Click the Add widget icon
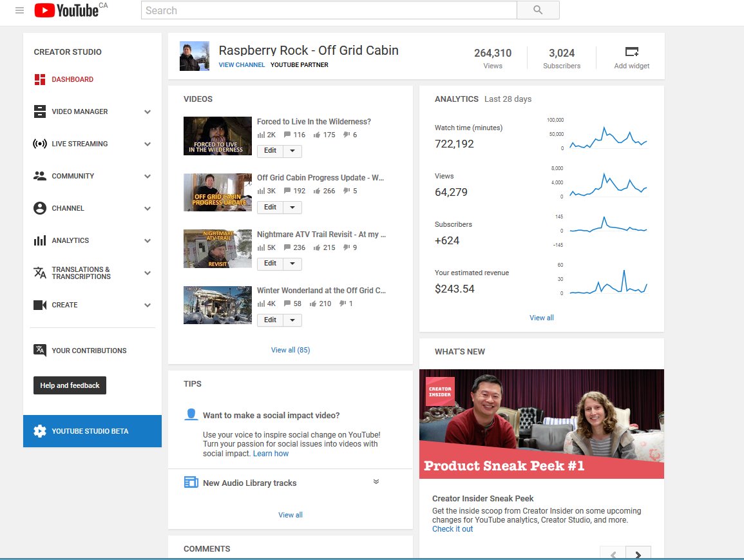Viewport: 744px width, 560px height. pyautogui.click(x=631, y=52)
